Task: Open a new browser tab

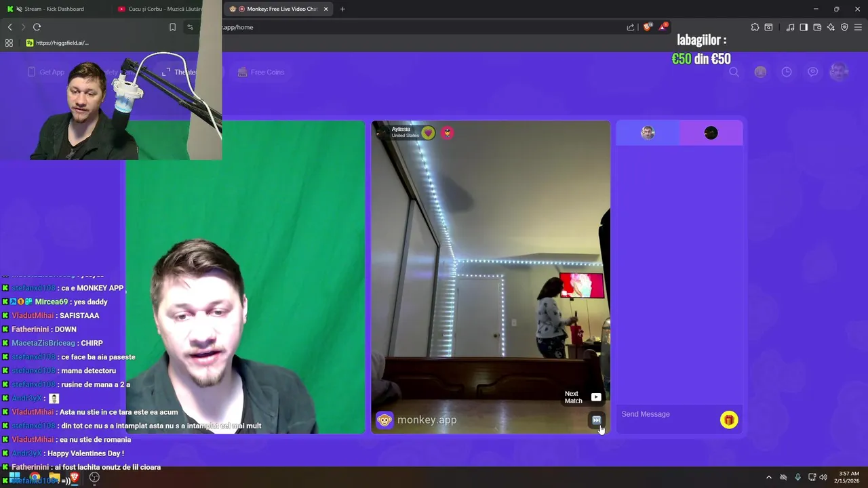Action: pyautogui.click(x=342, y=9)
